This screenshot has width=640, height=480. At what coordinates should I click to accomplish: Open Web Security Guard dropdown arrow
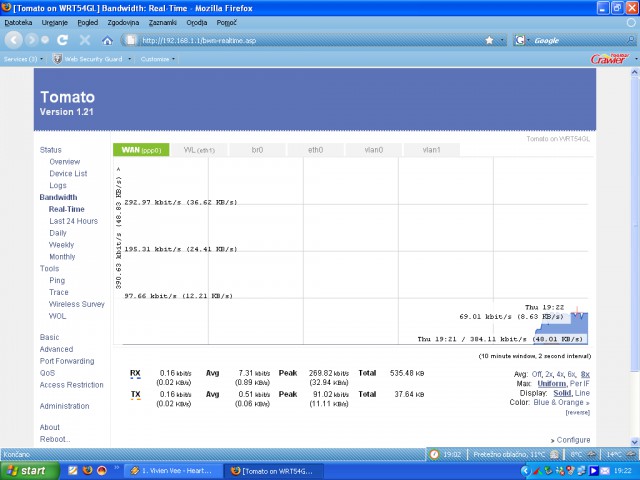[129, 59]
